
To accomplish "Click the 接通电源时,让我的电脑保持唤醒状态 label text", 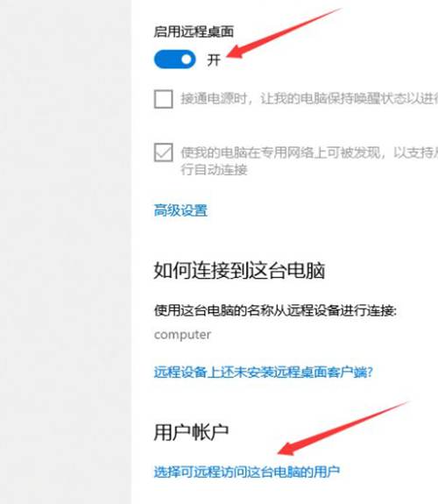I will (309, 99).
